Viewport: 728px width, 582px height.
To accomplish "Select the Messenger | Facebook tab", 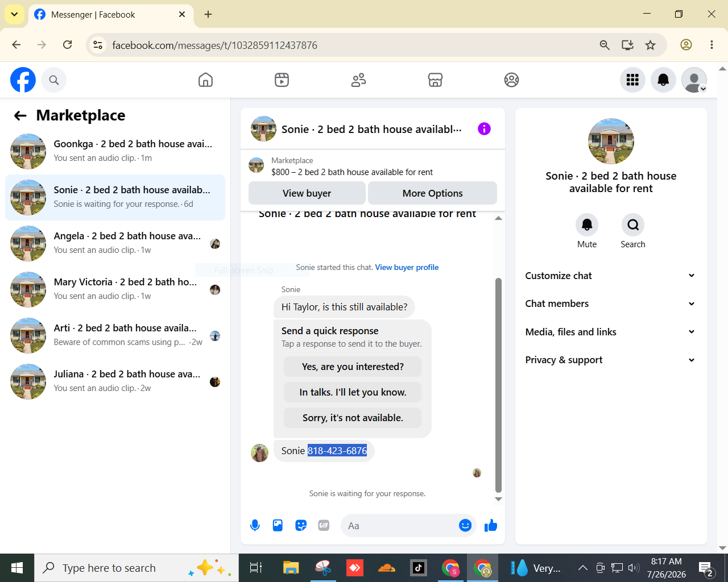I will pyautogui.click(x=111, y=15).
